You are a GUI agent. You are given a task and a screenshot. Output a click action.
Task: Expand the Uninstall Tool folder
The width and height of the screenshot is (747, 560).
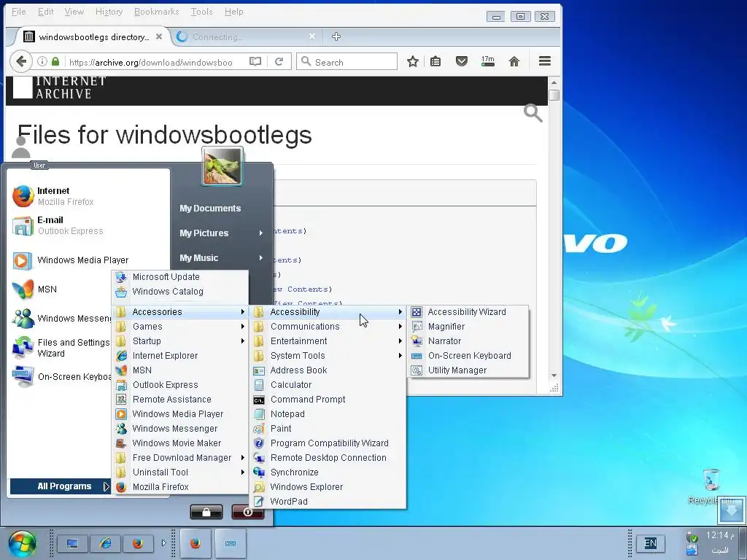[x=181, y=472]
